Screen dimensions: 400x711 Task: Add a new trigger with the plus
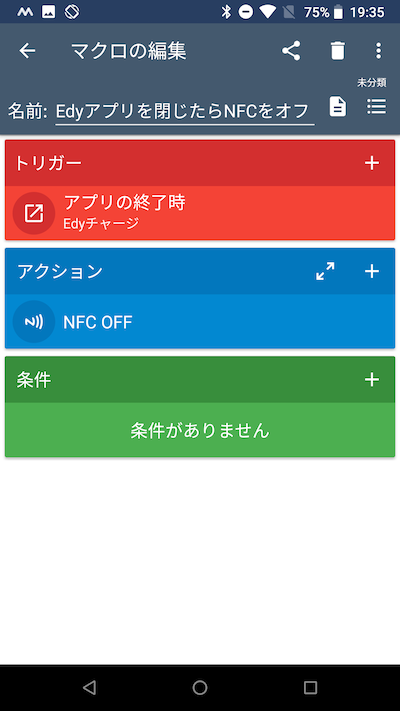click(372, 163)
